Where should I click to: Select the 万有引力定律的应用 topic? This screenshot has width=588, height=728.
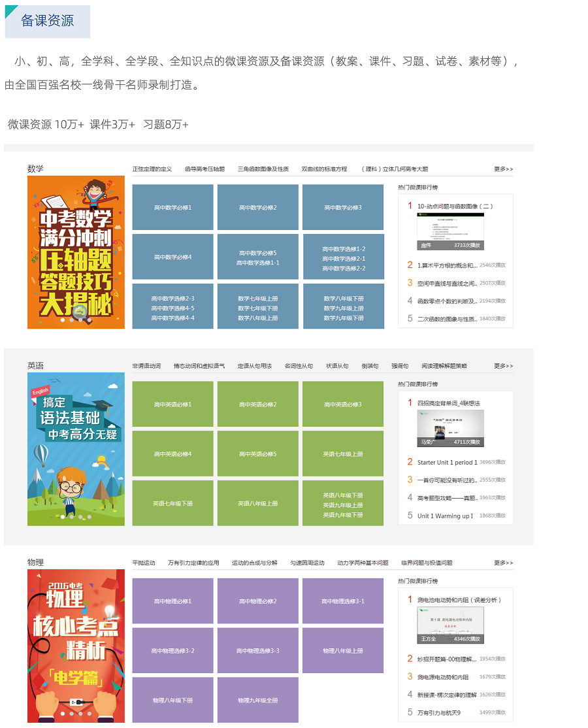(x=193, y=563)
